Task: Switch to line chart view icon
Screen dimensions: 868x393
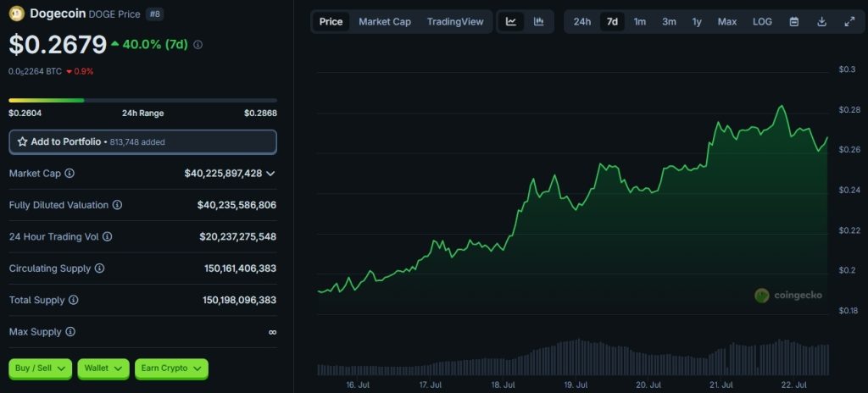Action: coord(511,22)
